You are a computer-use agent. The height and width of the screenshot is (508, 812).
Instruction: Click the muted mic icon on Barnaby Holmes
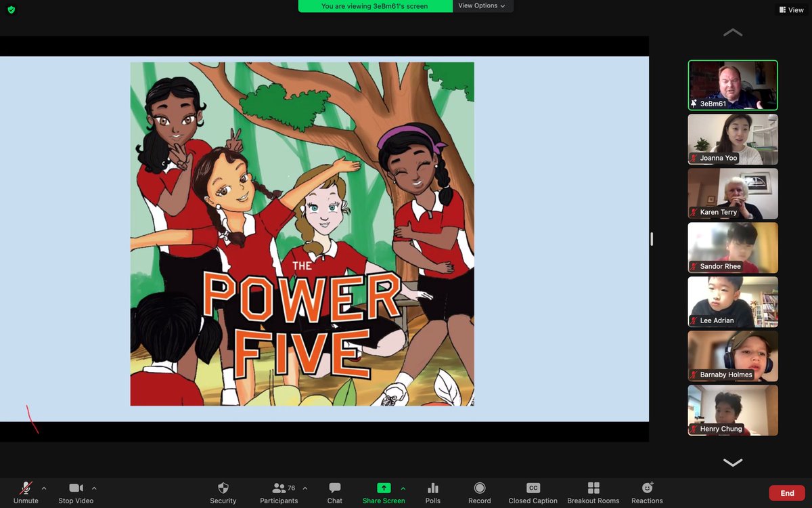(x=694, y=375)
